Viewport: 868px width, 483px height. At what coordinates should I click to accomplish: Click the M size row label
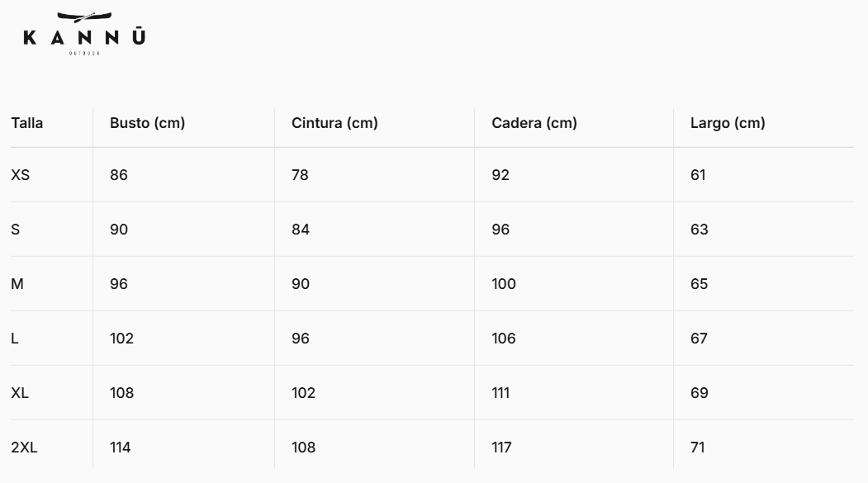coord(17,284)
